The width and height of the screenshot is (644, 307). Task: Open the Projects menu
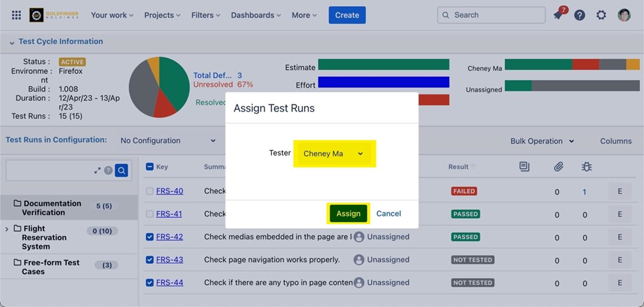[162, 15]
